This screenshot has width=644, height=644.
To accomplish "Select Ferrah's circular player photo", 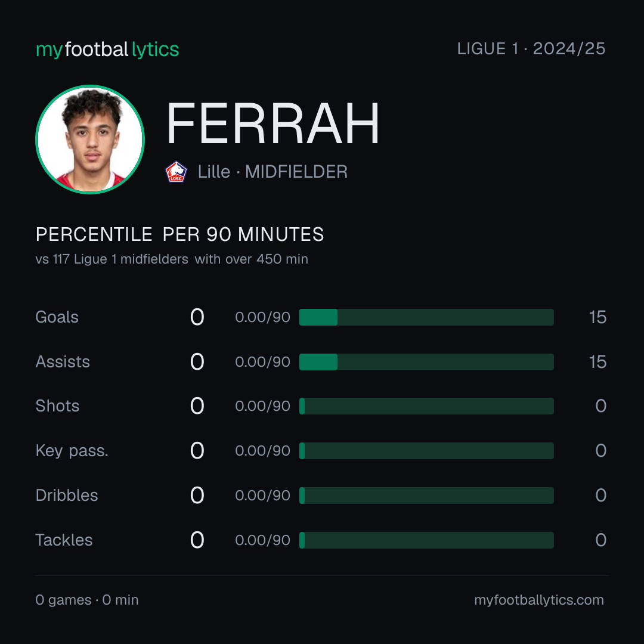I will click(x=90, y=139).
